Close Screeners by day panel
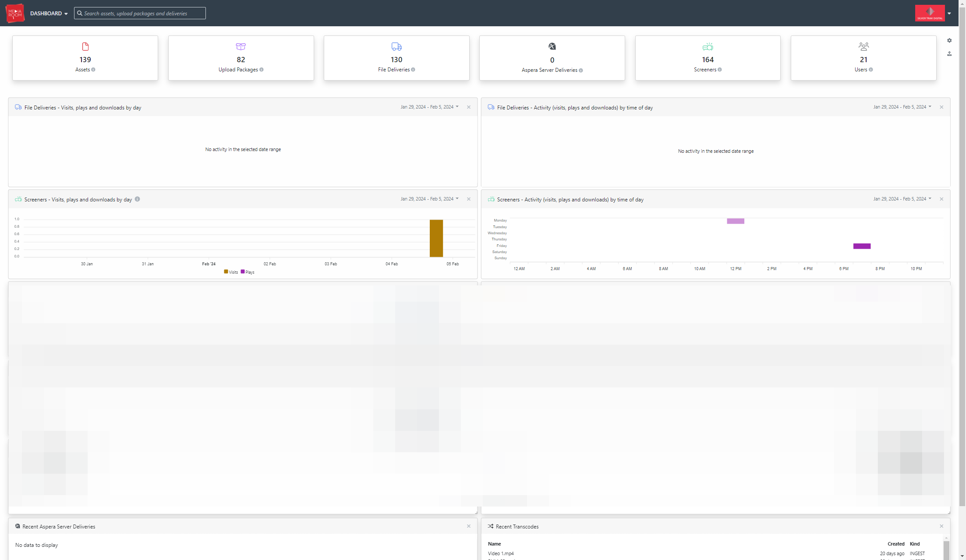 coord(469,199)
